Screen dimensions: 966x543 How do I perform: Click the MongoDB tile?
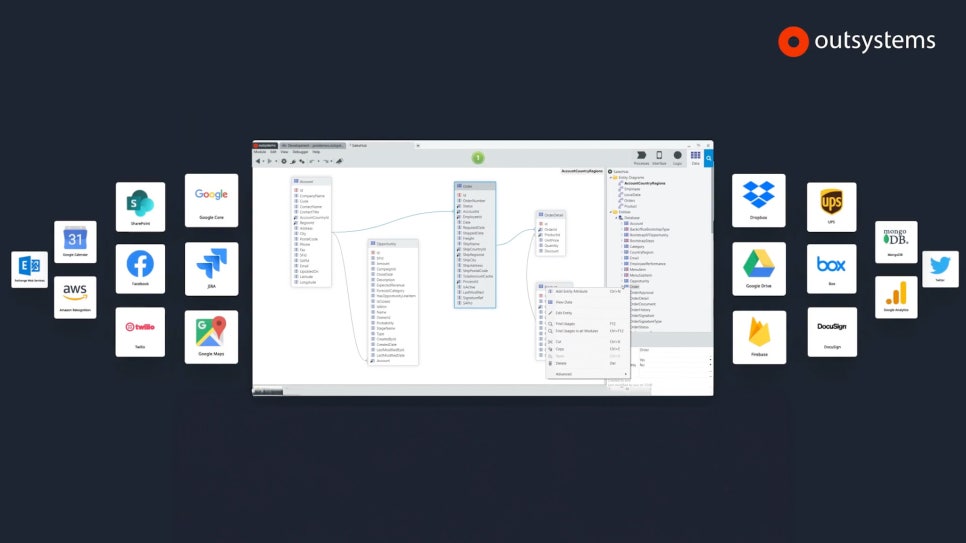pyautogui.click(x=896, y=242)
